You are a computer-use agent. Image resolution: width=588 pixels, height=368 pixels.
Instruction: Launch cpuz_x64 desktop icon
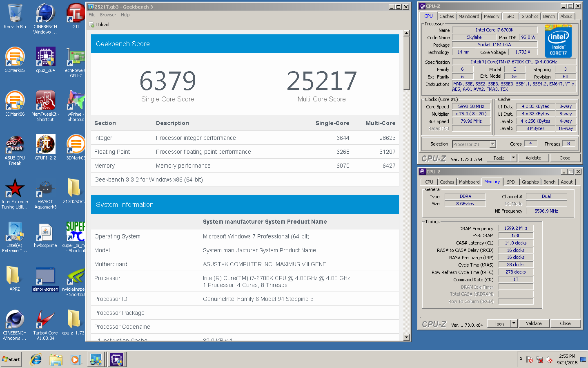[45, 60]
